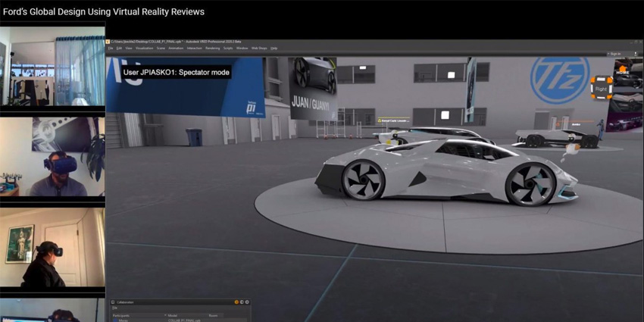Viewport: 644px width, 322px height.
Task: Open the Interaction menu
Action: [194, 48]
